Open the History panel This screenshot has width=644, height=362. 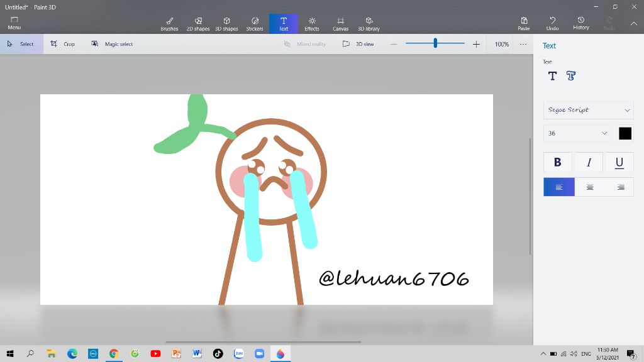tap(580, 23)
